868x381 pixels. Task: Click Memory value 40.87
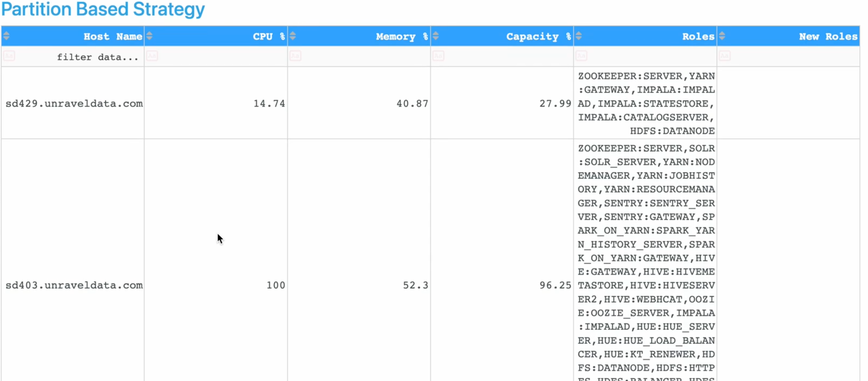click(x=413, y=103)
